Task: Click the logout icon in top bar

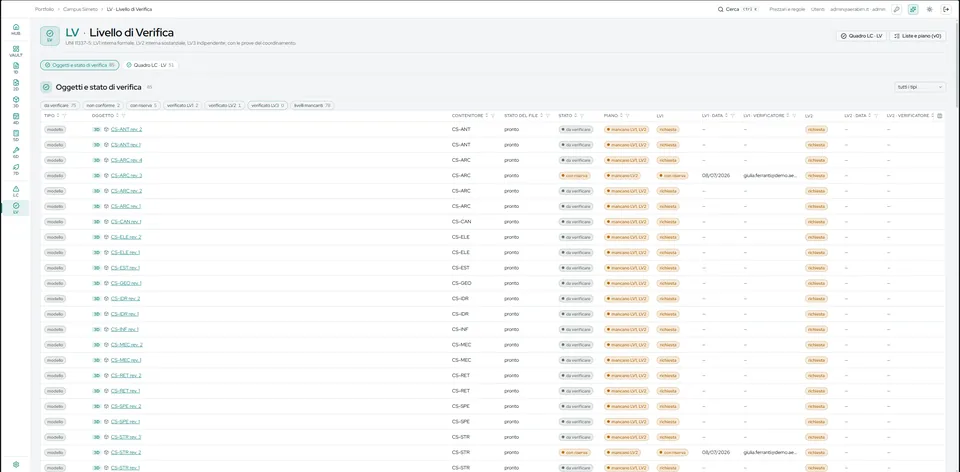Action: (x=946, y=9)
